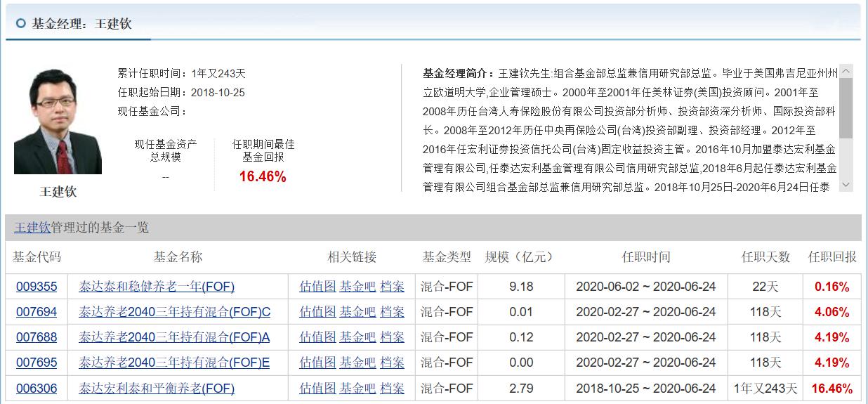
Task: Open 泰达养老2040三年持有混合(FOF)C fund page
Action: (x=174, y=312)
